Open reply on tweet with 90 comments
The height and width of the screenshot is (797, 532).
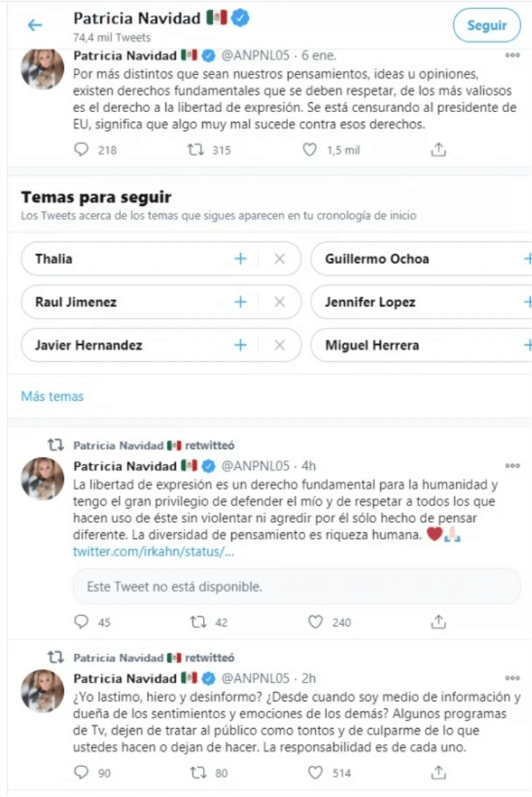[x=82, y=773]
